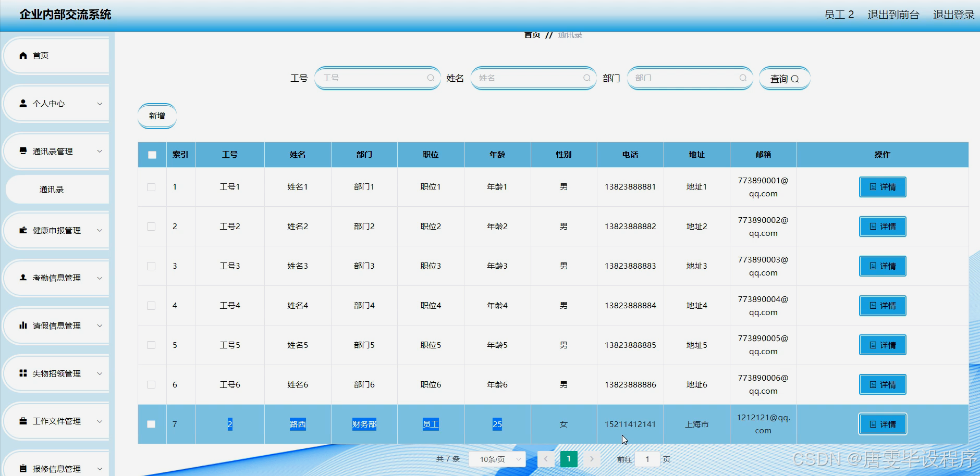Viewport: 980px width, 476px height.
Task: Focus the 姓名 search input
Action: click(533, 78)
